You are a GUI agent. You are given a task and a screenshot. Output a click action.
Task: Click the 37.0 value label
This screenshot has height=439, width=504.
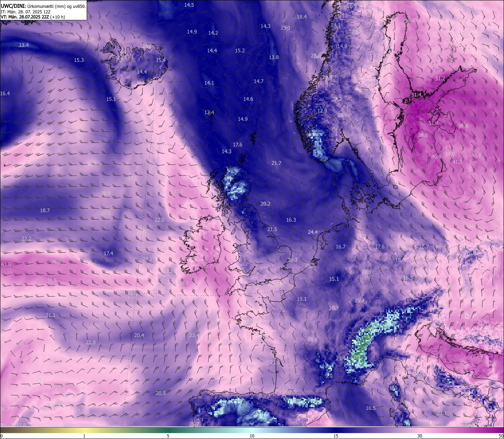pyautogui.click(x=178, y=192)
